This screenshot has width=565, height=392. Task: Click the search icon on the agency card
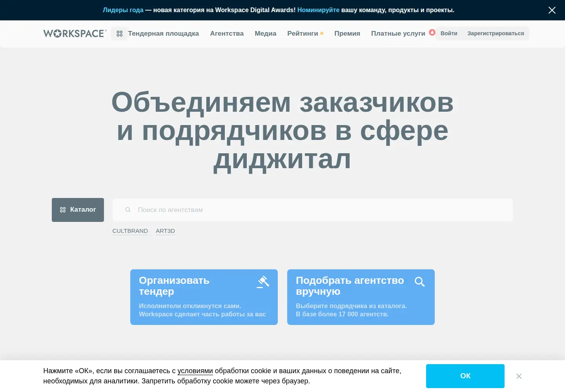[x=419, y=281]
